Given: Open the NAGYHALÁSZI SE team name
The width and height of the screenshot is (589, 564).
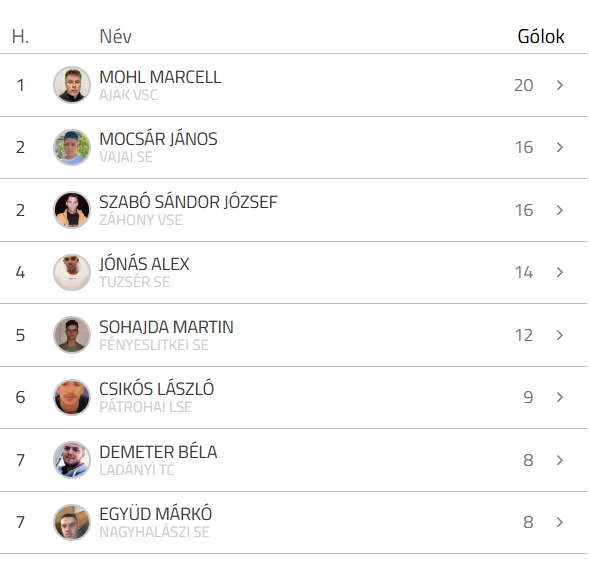Looking at the screenshot, I should 154,532.
